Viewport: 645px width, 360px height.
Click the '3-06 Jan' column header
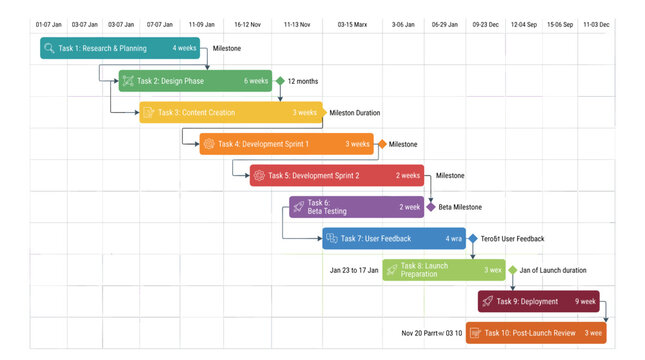click(403, 25)
